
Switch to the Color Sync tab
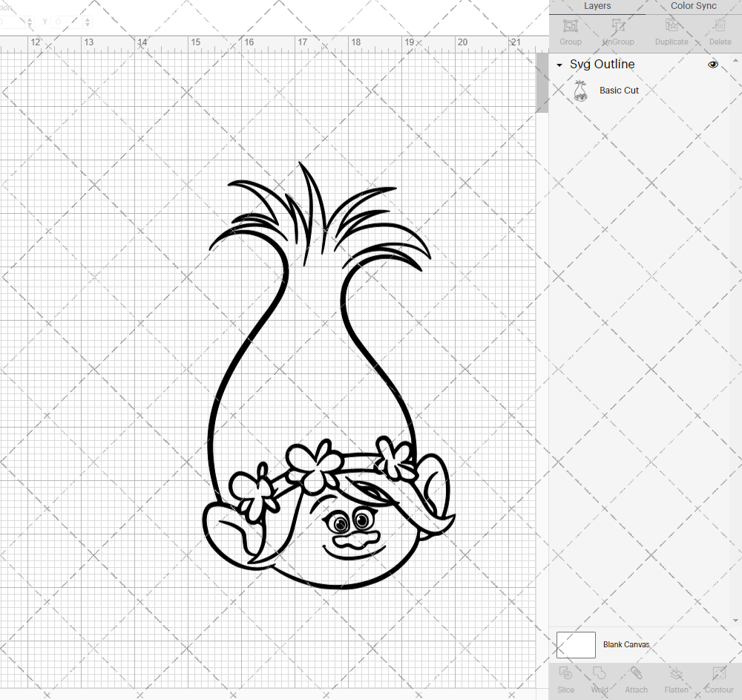point(693,6)
